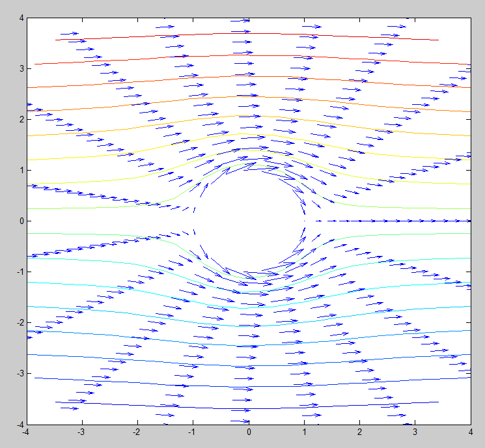The image size is (485, 448).
Task: Click the x-axis tick label -2
Action: [x=136, y=432]
